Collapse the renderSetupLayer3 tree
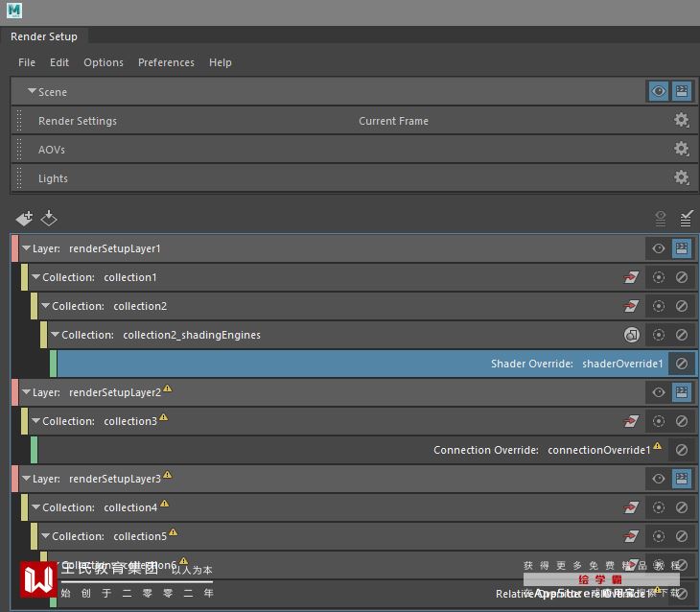700x612 pixels. pyautogui.click(x=26, y=478)
